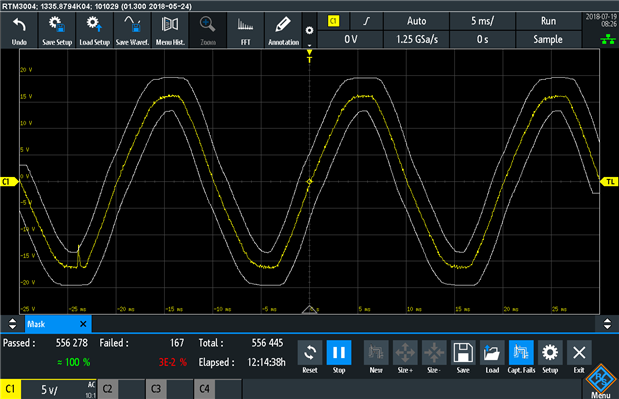Increase mask size with Size+ icon
This screenshot has height=399, width=619.
point(405,357)
